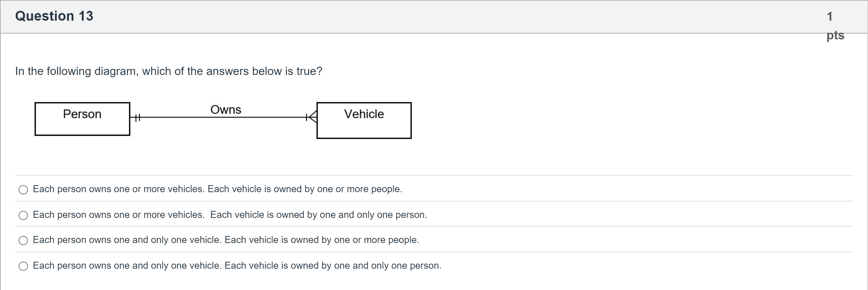The image size is (868, 290).
Task: Click the fourth answer row text
Action: point(237,266)
